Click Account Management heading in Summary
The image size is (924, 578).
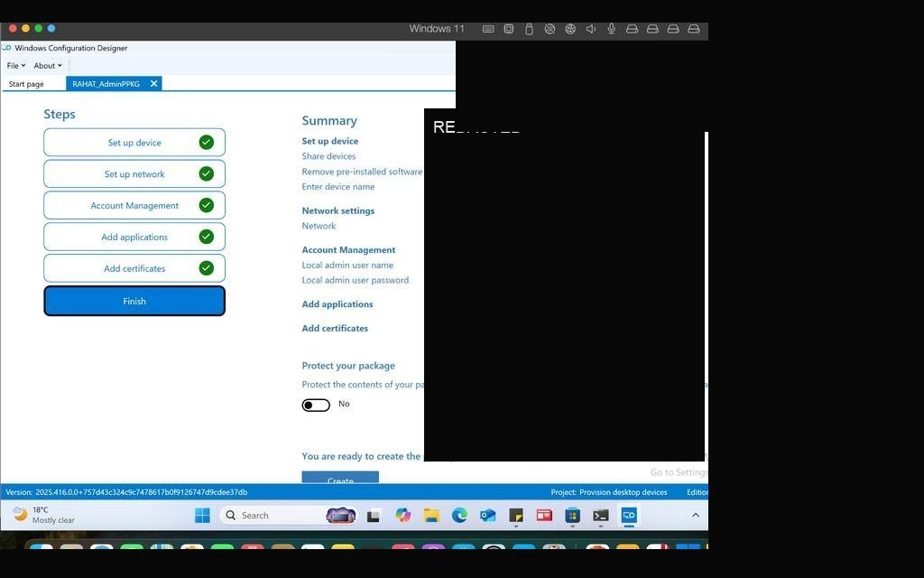click(349, 250)
